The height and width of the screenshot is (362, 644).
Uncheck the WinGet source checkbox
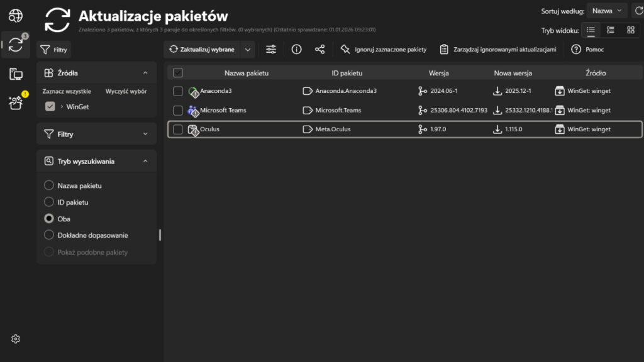49,106
